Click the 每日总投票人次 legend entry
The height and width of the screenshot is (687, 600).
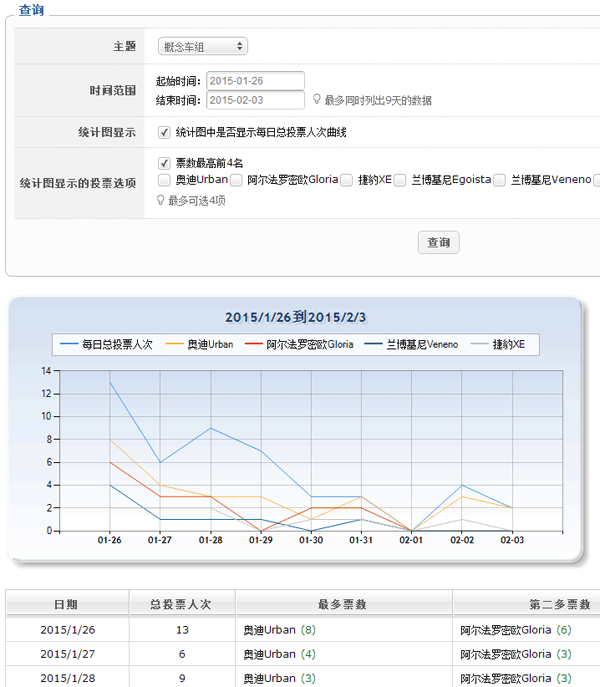(x=106, y=344)
